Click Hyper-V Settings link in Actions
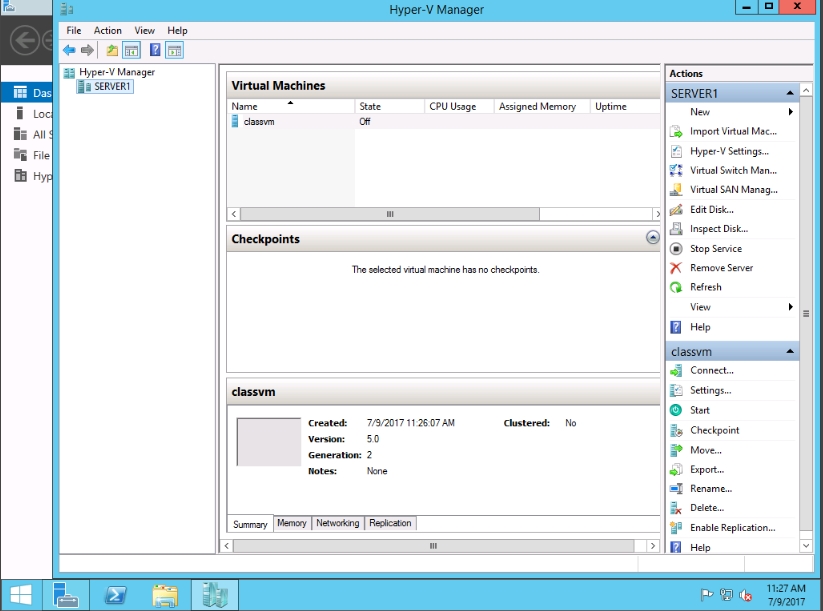The width and height of the screenshot is (823, 611). point(729,151)
